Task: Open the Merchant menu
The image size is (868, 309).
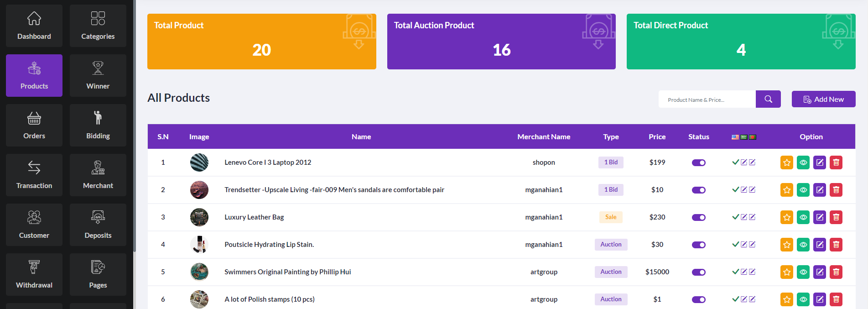Action: 98,175
